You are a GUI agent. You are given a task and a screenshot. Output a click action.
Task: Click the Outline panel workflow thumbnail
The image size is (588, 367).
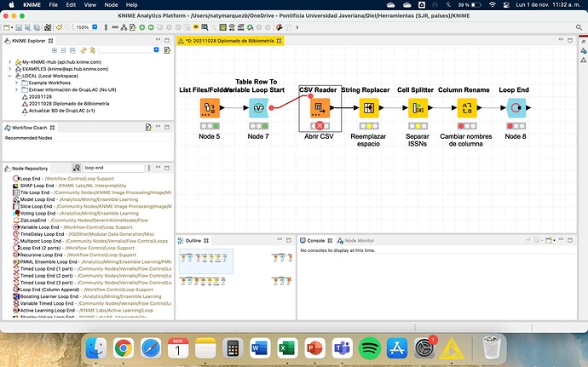206,261
